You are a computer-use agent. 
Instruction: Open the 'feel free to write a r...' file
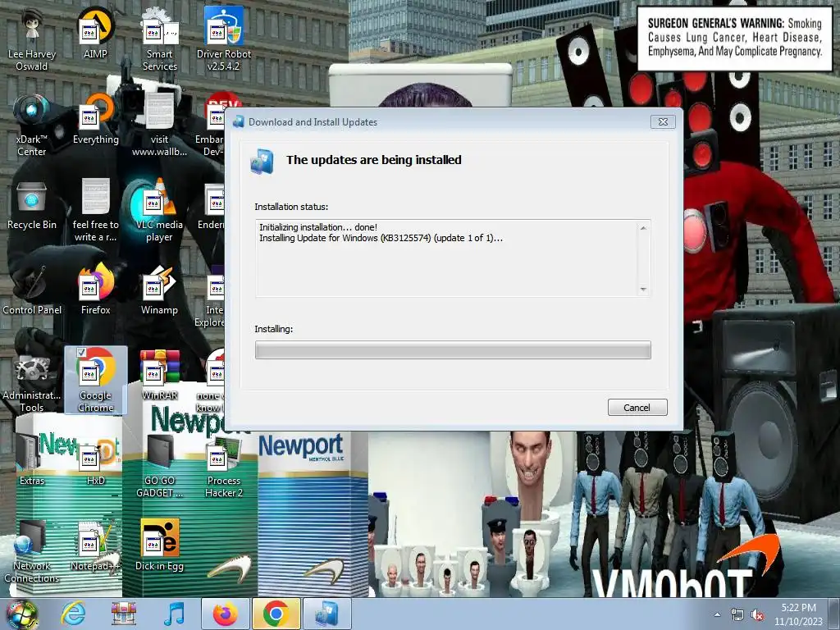(95, 211)
